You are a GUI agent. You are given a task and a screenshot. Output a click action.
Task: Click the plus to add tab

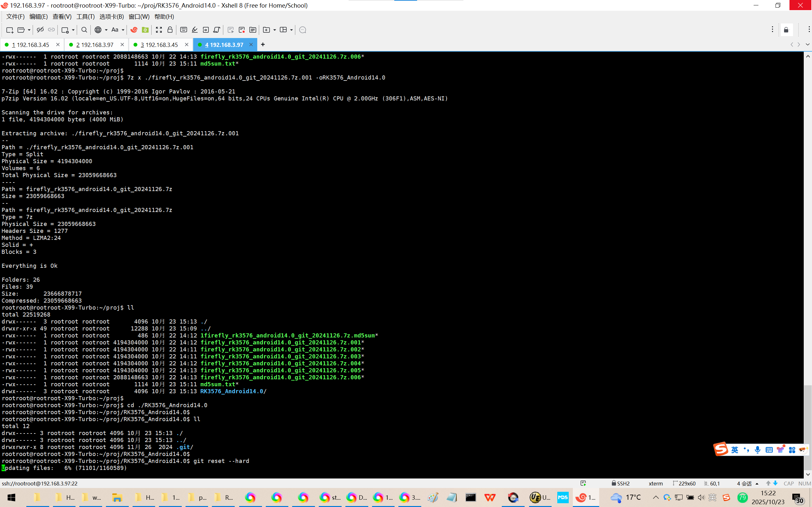(263, 44)
